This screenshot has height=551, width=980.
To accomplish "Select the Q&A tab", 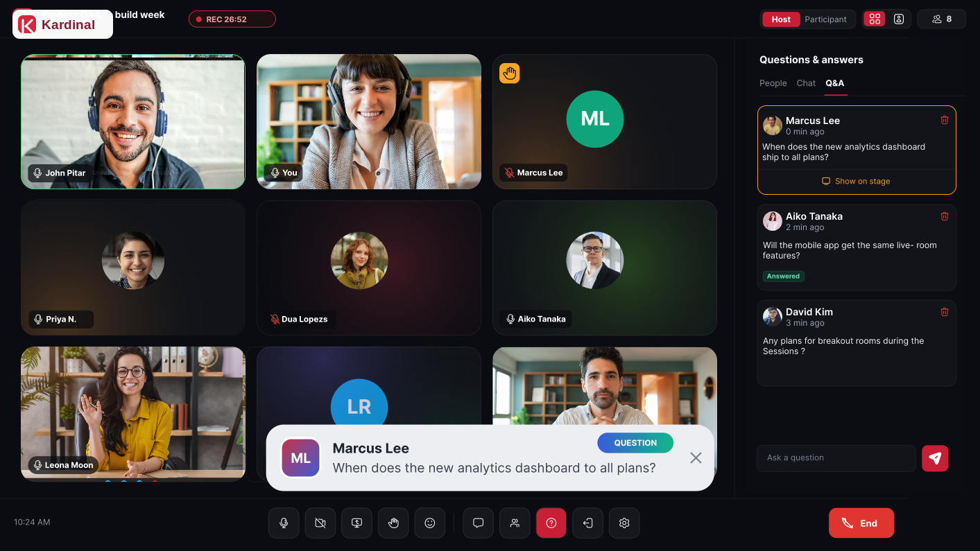I will 834,83.
